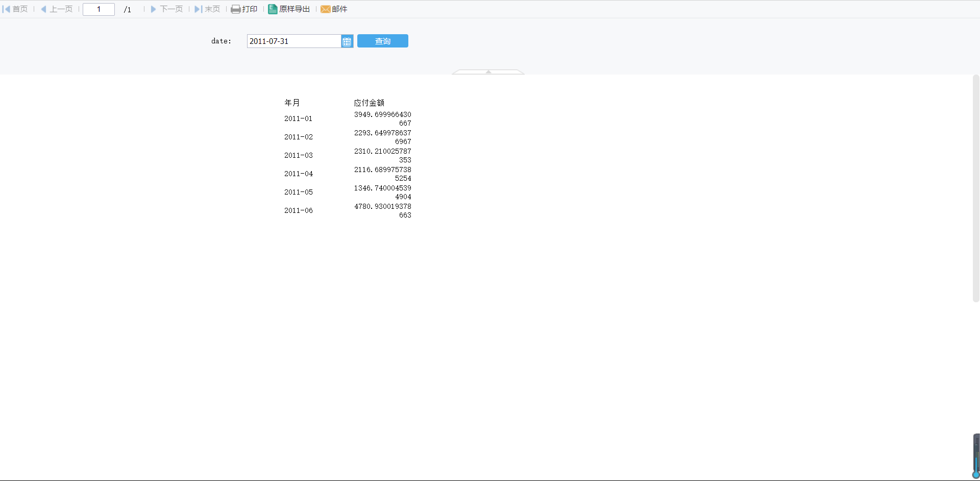
Task: Click into the date field showing 2011-07-31
Action: pos(293,41)
